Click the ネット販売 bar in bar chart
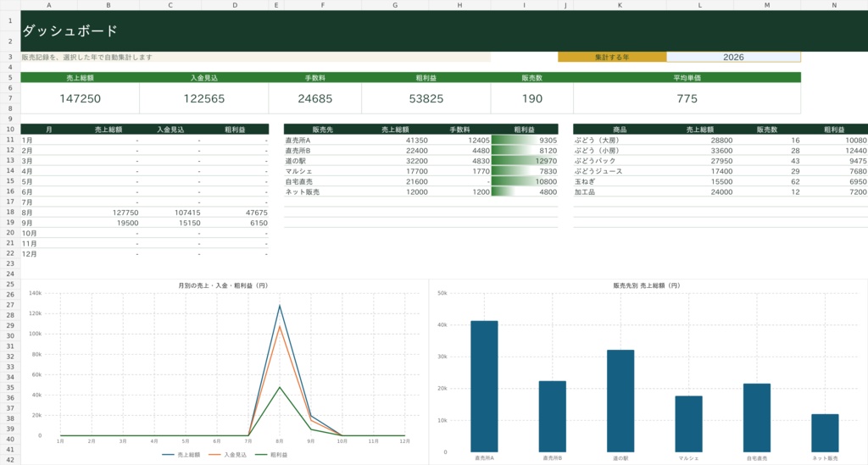 click(x=825, y=433)
